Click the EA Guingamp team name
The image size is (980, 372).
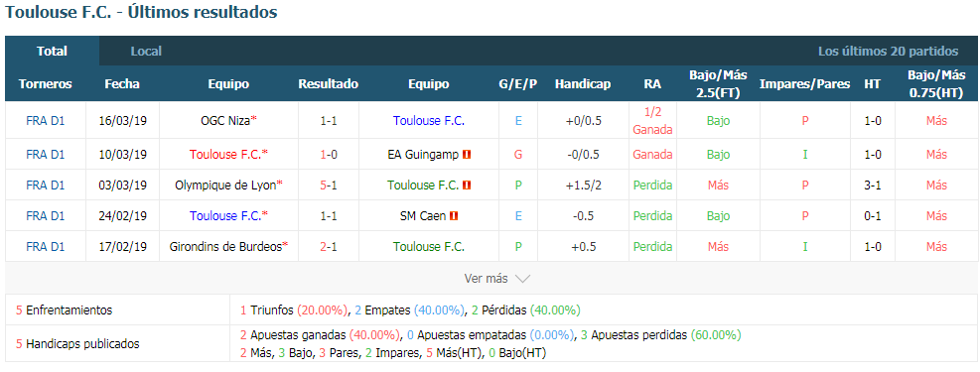coord(424,154)
